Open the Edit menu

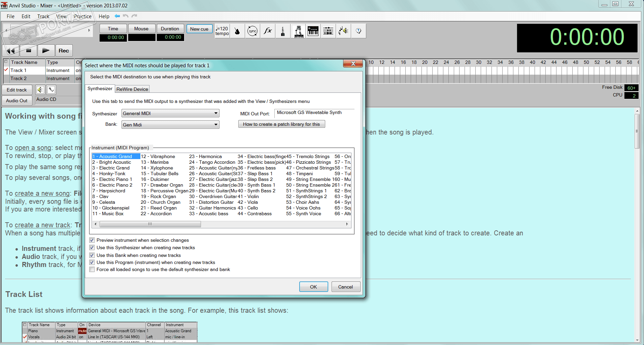click(x=26, y=16)
